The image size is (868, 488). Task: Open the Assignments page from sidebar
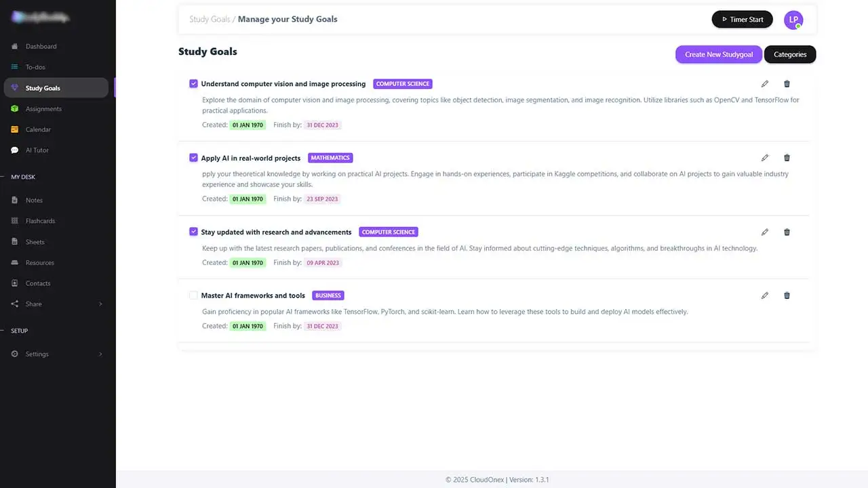(43, 109)
